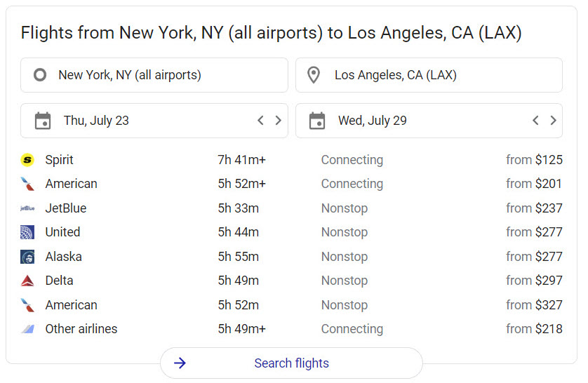The width and height of the screenshot is (588, 383).
Task: Click the United airline globe logo
Action: (27, 232)
